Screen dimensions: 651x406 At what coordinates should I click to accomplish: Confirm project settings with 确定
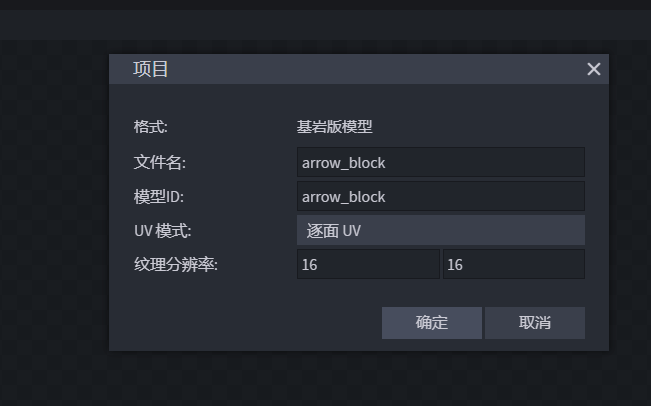(432, 323)
